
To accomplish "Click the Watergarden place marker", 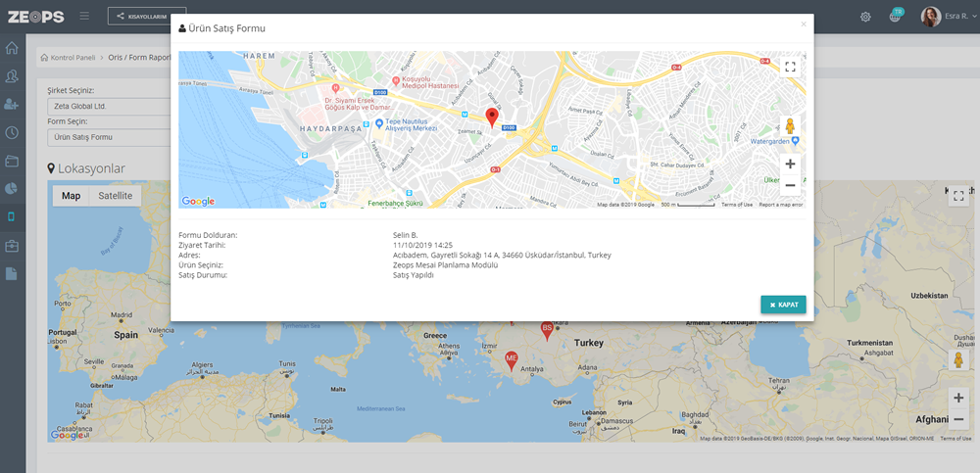I will pyautogui.click(x=795, y=141).
